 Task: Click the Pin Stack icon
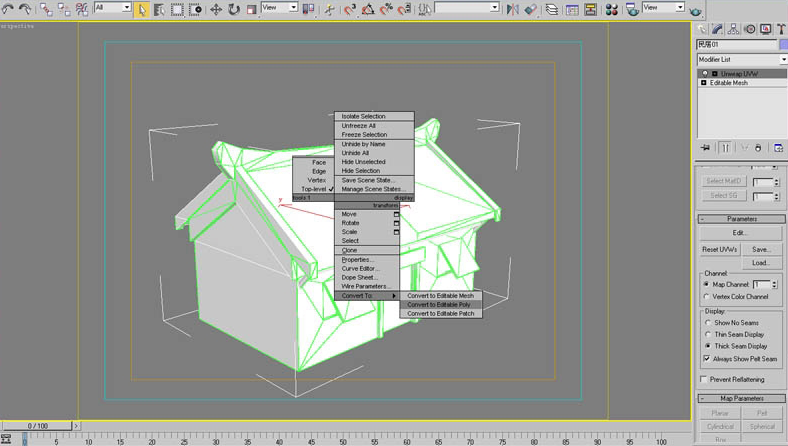pyautogui.click(x=705, y=148)
